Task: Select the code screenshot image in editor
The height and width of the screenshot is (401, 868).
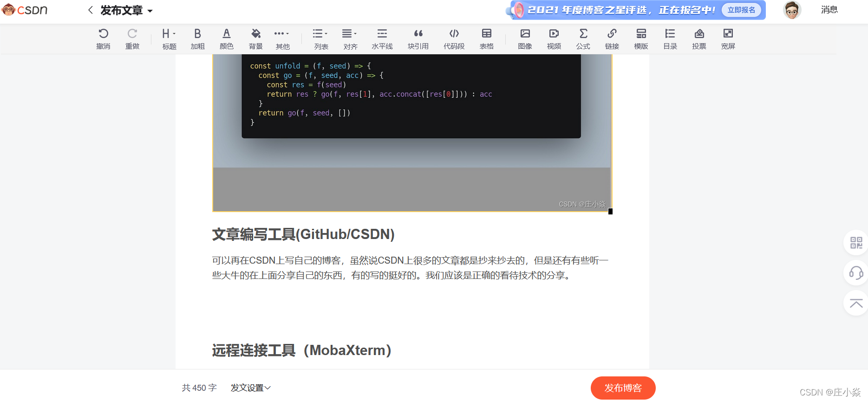Action: point(412,133)
